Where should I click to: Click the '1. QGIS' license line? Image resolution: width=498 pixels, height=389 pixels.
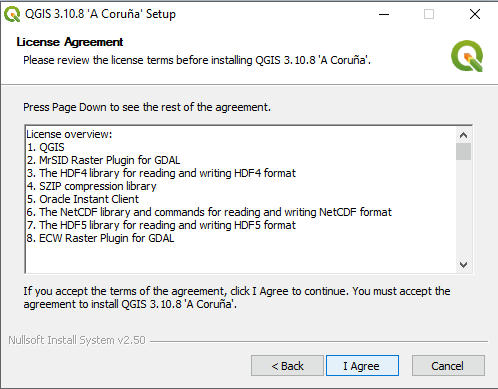tap(46, 147)
